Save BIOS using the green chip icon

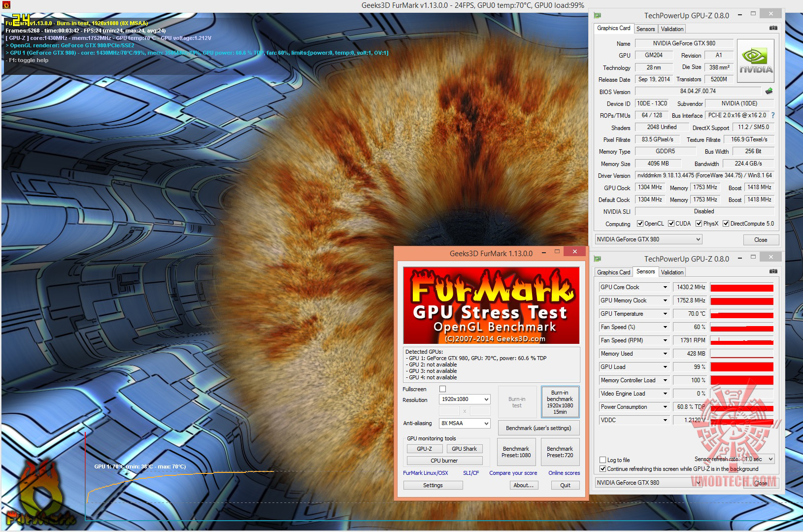[769, 91]
